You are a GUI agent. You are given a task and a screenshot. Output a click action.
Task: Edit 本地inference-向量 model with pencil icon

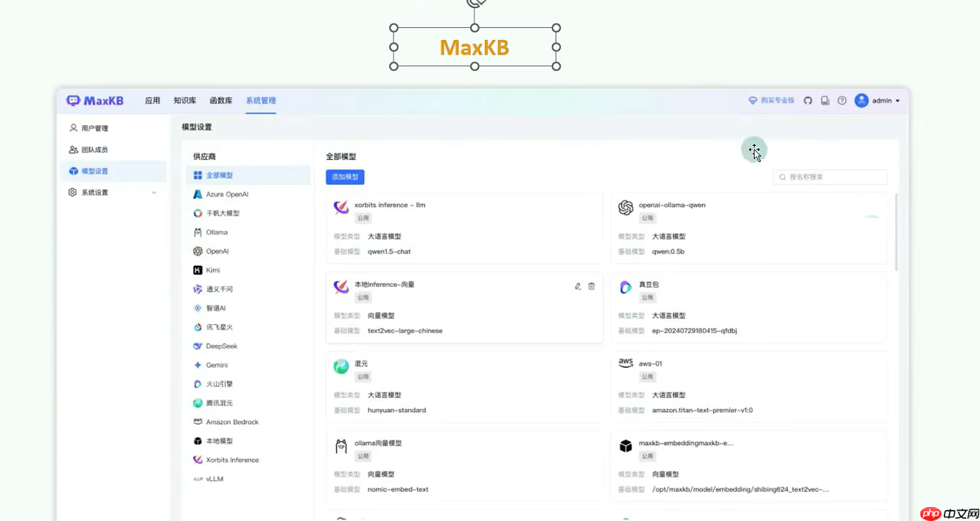click(x=578, y=286)
